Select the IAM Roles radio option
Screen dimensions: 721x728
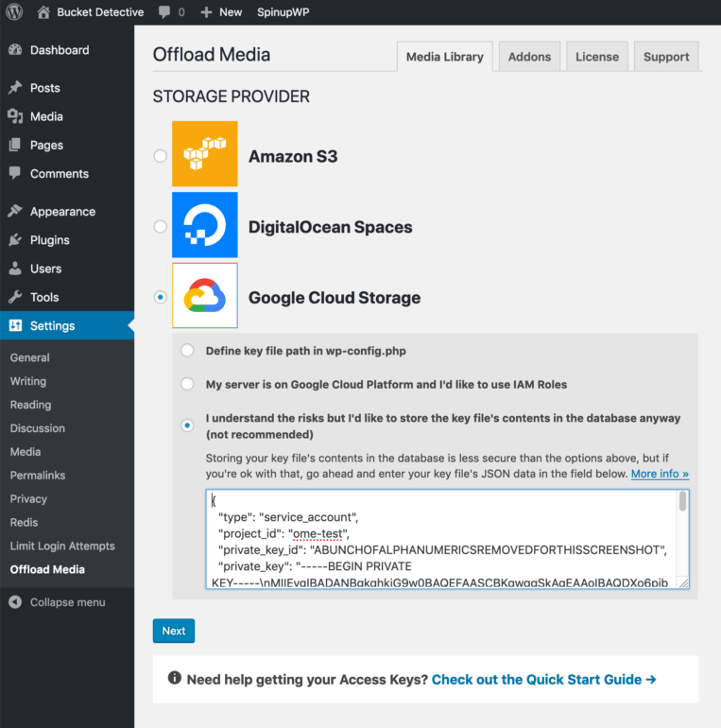click(187, 385)
